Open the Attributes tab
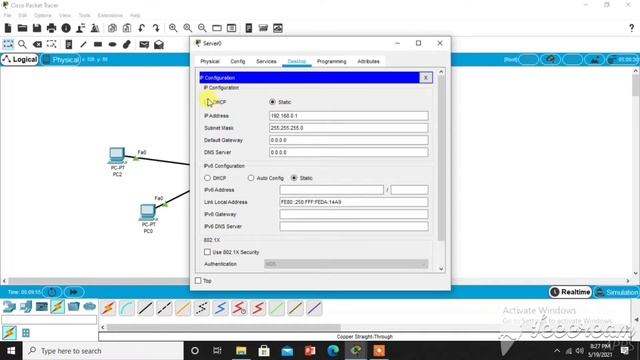 coord(368,61)
